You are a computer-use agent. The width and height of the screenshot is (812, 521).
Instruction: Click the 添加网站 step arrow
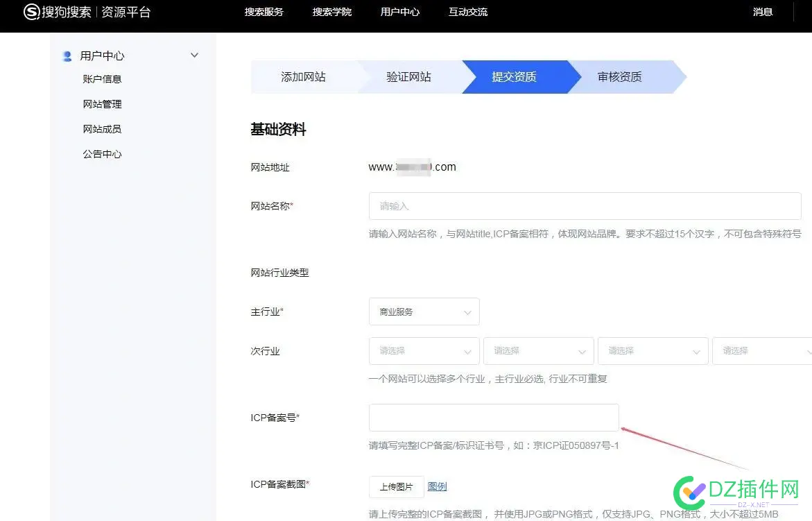point(302,77)
